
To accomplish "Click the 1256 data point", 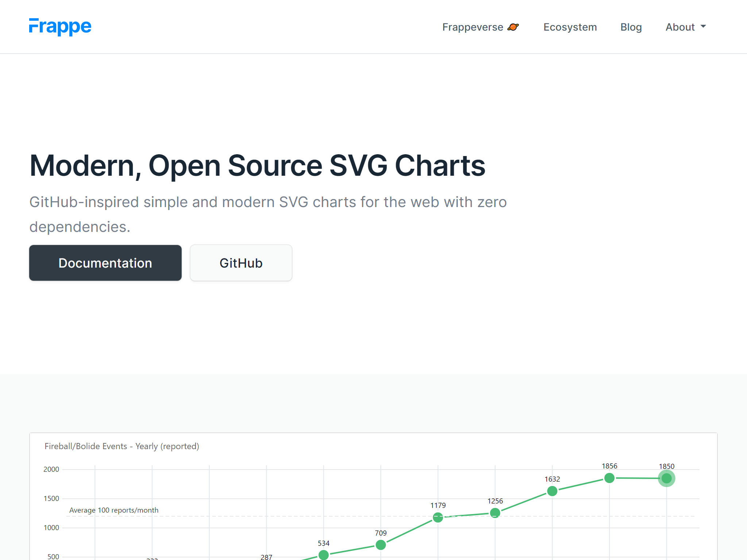I will 495,513.
